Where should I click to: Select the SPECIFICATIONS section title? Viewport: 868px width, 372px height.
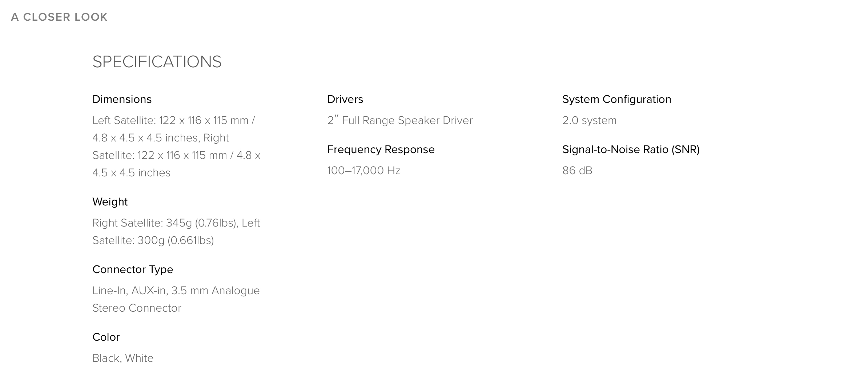(157, 62)
